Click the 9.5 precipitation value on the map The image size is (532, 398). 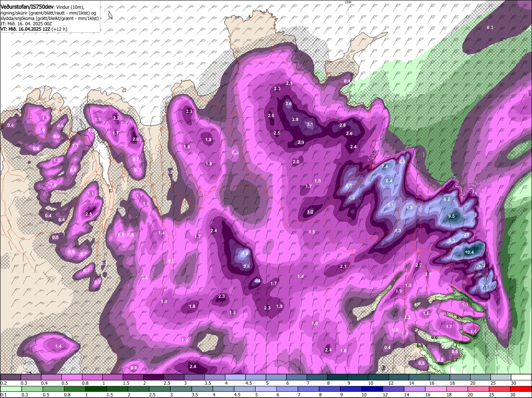(x=452, y=216)
